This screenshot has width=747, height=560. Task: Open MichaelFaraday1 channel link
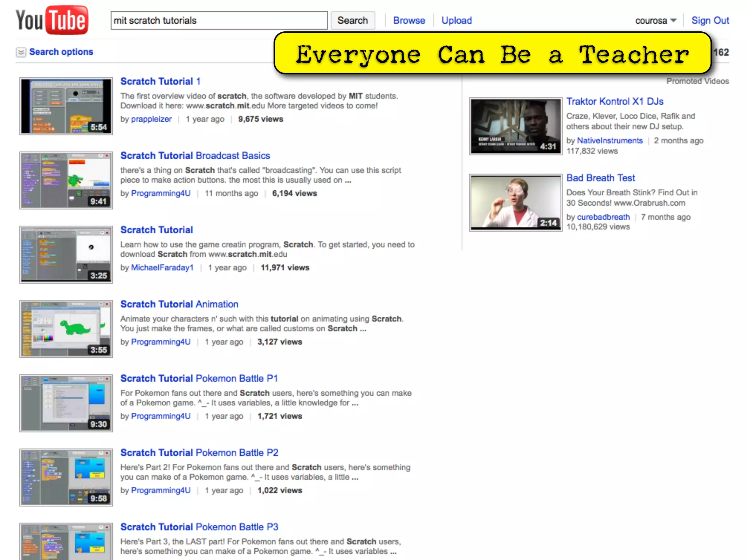click(162, 268)
